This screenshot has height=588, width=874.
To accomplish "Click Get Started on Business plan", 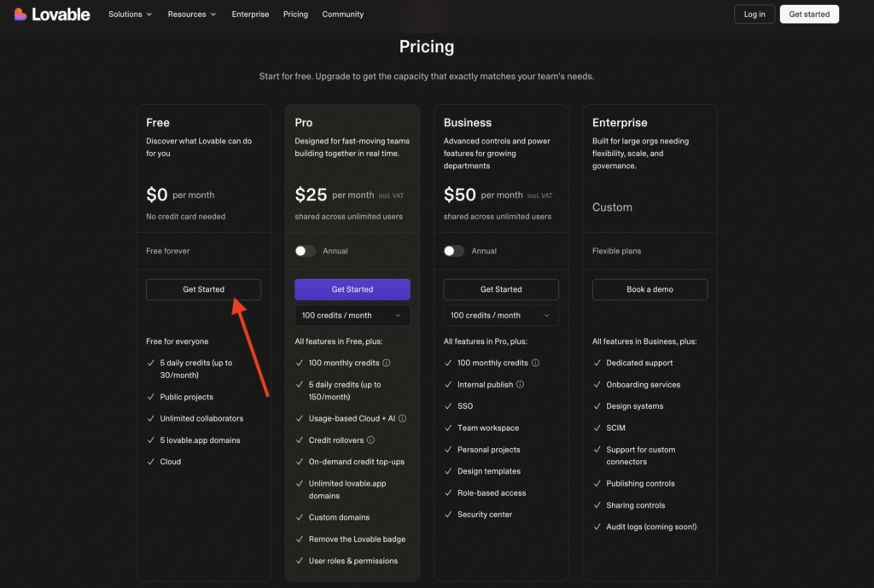I will 501,289.
